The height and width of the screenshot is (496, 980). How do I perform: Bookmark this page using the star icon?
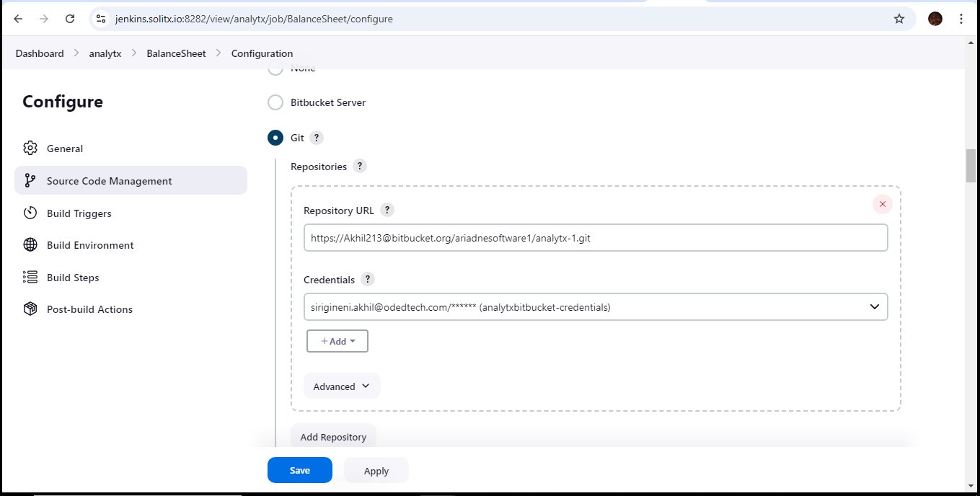[899, 19]
